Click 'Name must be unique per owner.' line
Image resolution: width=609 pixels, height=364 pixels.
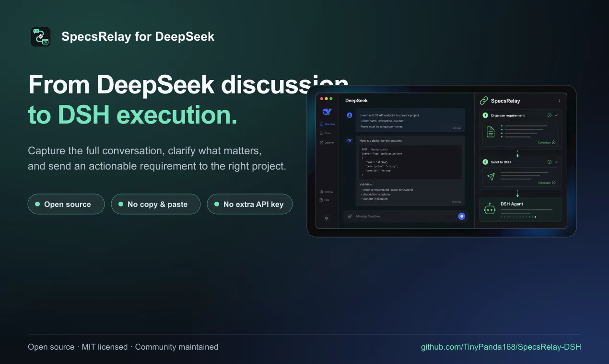pyautogui.click(x=382, y=126)
